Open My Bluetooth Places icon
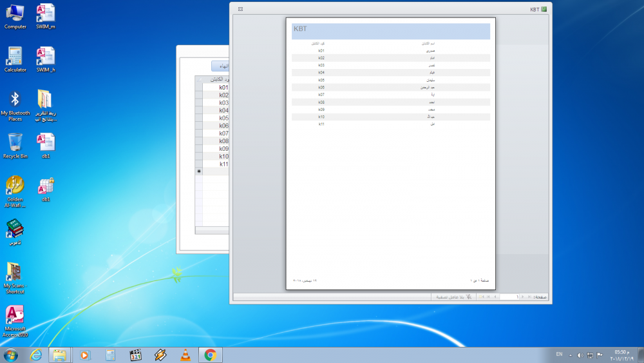 (15, 106)
